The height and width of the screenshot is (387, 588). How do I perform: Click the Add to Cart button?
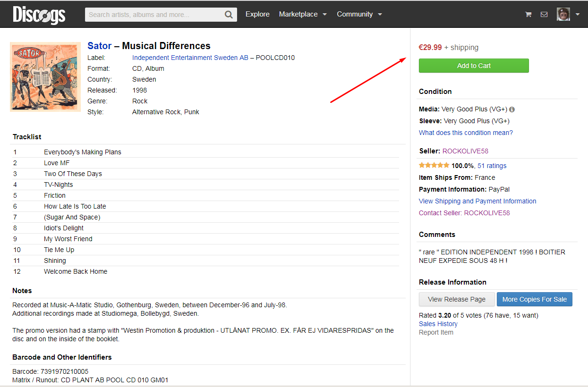pyautogui.click(x=474, y=66)
